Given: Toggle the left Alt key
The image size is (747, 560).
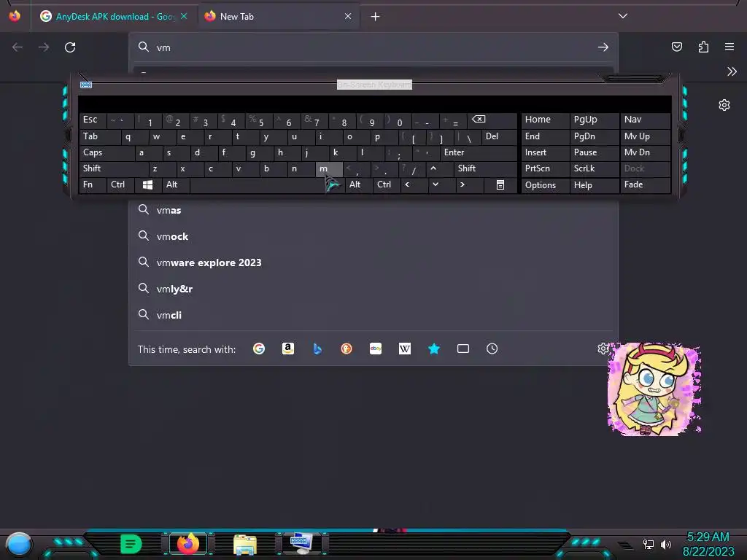Looking at the screenshot, I should click(175, 184).
